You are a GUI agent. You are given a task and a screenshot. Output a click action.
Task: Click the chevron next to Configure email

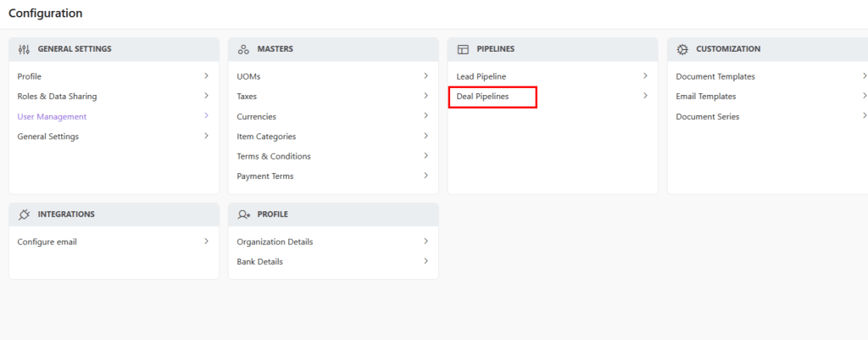(206, 242)
